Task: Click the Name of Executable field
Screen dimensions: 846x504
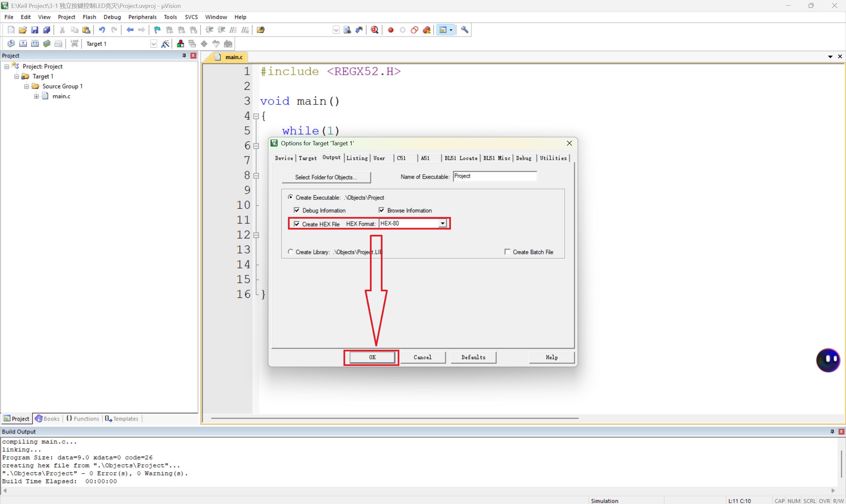Action: pyautogui.click(x=495, y=176)
